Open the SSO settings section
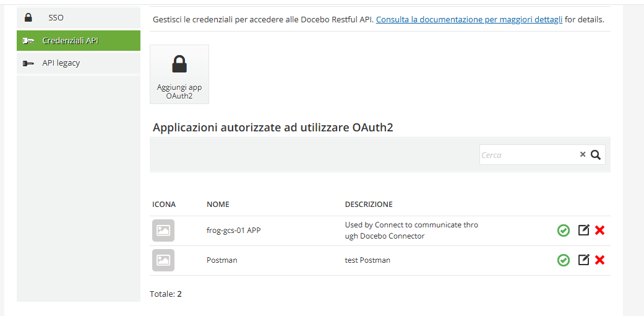Screen dimensions: 644x316 pos(79,18)
